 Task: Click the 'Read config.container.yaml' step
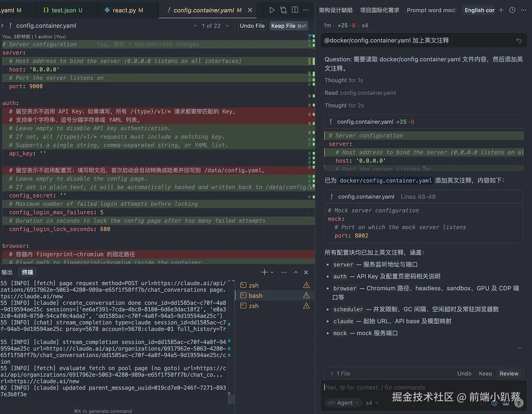[x=360, y=93]
